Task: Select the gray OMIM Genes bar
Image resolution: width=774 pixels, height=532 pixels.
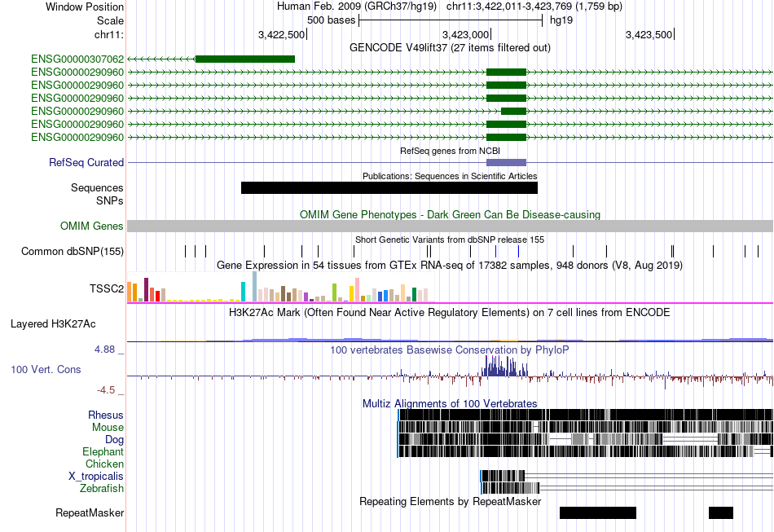Action: 451,226
